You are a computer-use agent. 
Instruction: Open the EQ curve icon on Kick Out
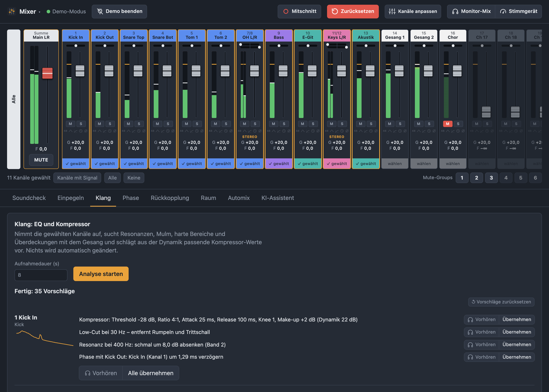click(x=100, y=131)
